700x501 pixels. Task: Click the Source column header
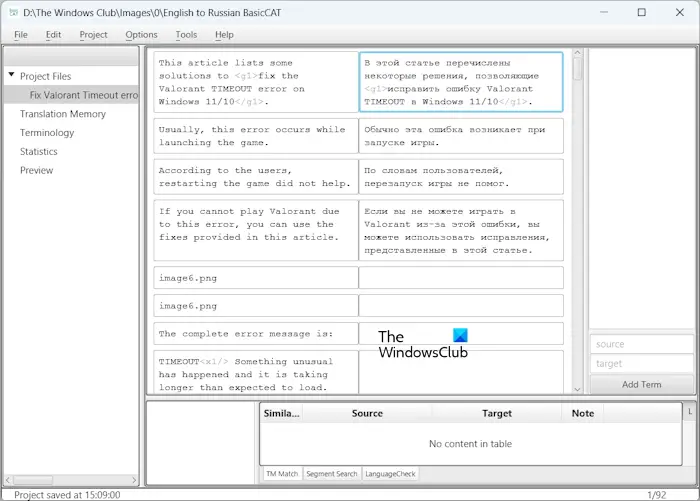367,413
